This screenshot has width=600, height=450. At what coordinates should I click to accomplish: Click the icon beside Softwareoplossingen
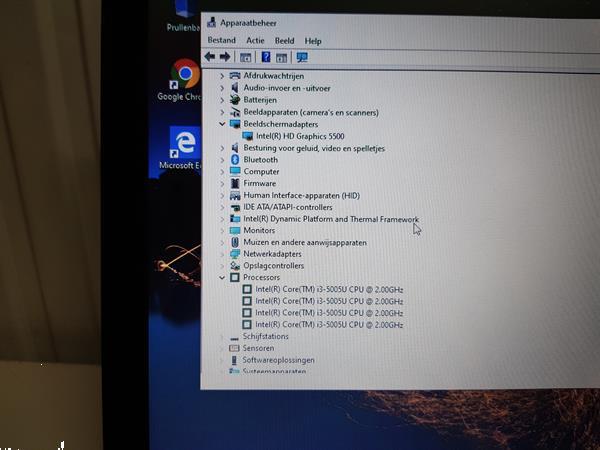[x=234, y=360]
